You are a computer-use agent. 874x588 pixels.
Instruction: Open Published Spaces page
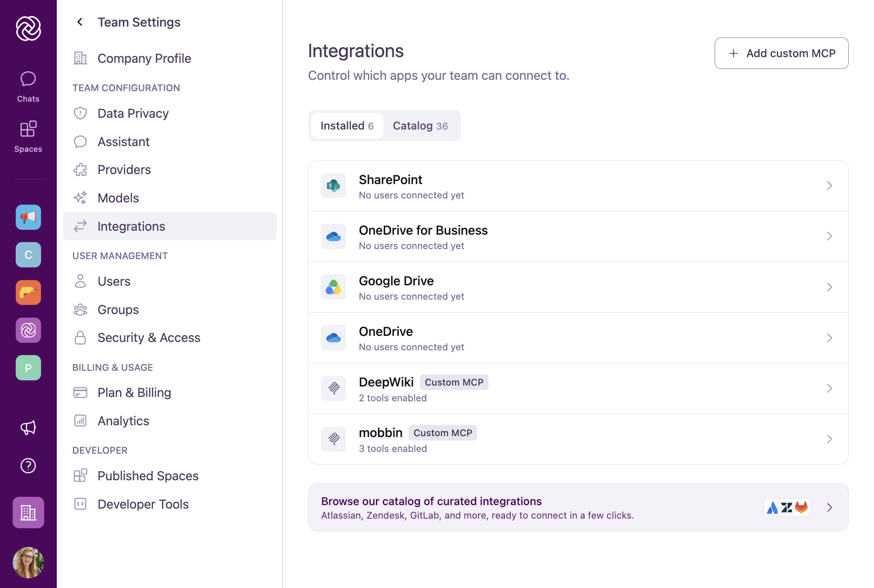click(x=170, y=476)
